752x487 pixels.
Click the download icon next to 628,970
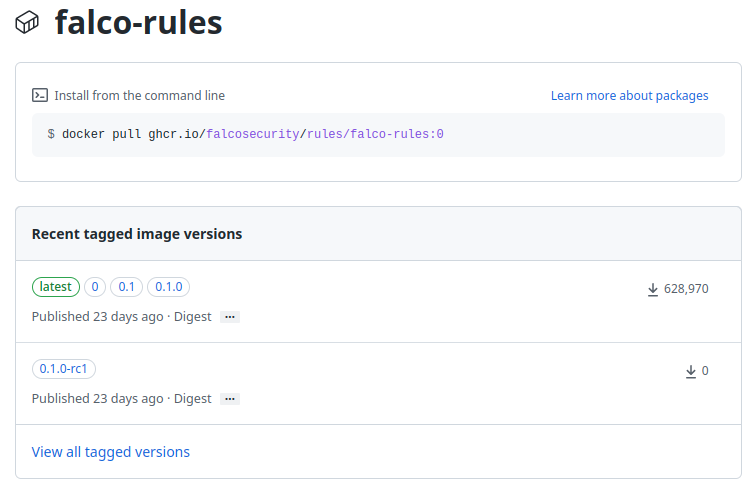(x=653, y=289)
